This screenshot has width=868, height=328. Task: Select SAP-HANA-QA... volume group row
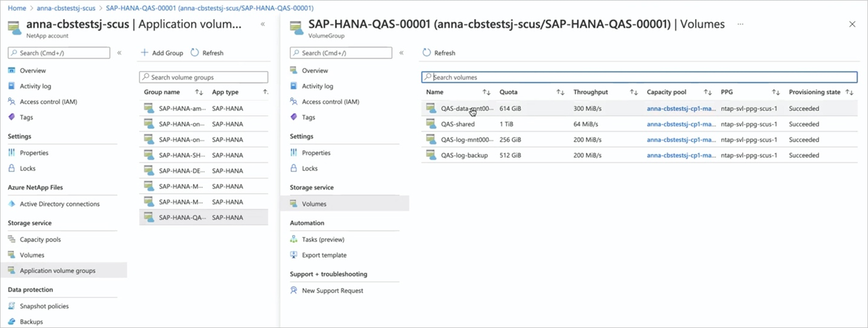coord(203,217)
